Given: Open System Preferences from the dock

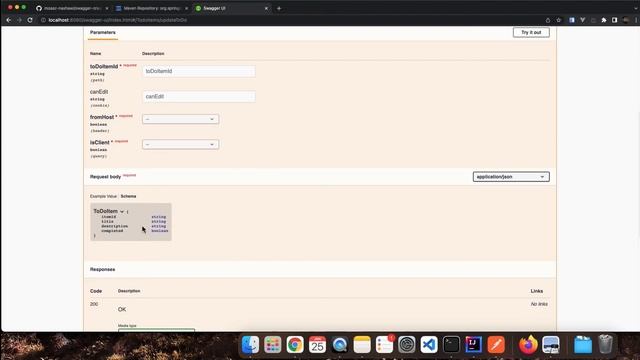Looking at the screenshot, I should click(407, 345).
